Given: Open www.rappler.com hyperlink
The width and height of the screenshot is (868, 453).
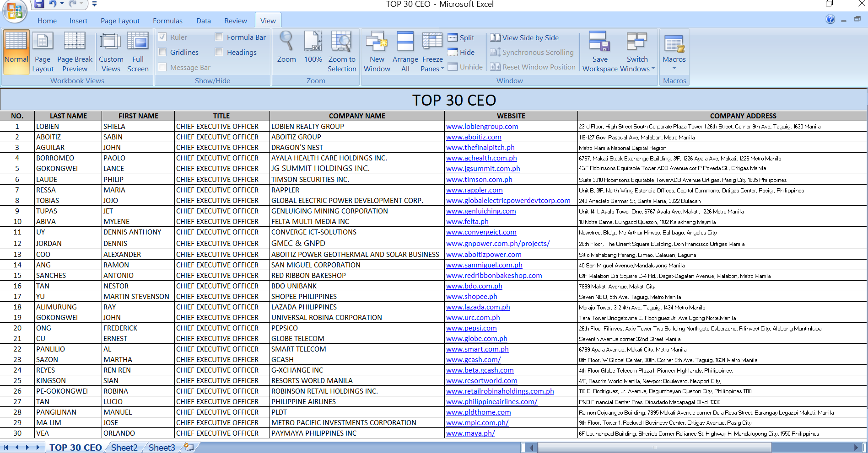Looking at the screenshot, I should pyautogui.click(x=474, y=190).
